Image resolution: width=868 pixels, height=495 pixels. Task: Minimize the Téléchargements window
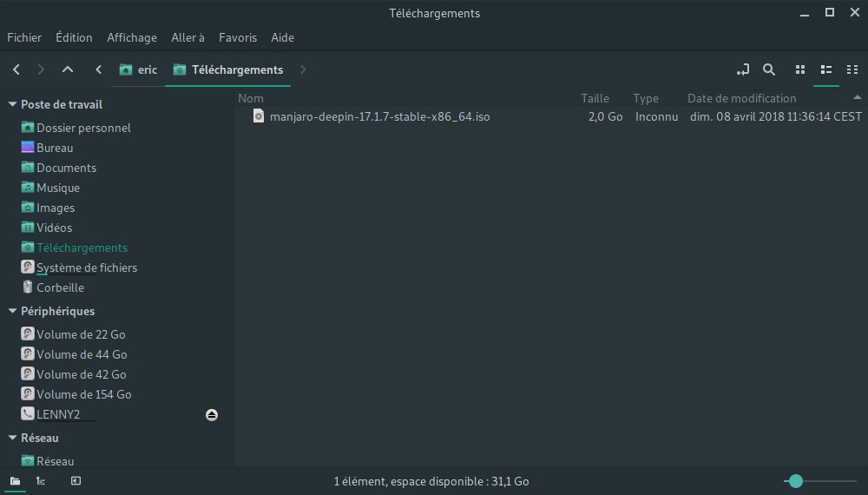805,13
